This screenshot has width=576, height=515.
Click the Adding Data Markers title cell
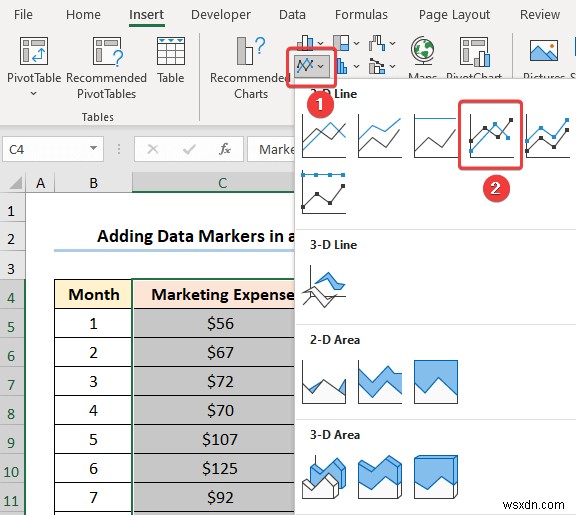(x=174, y=236)
